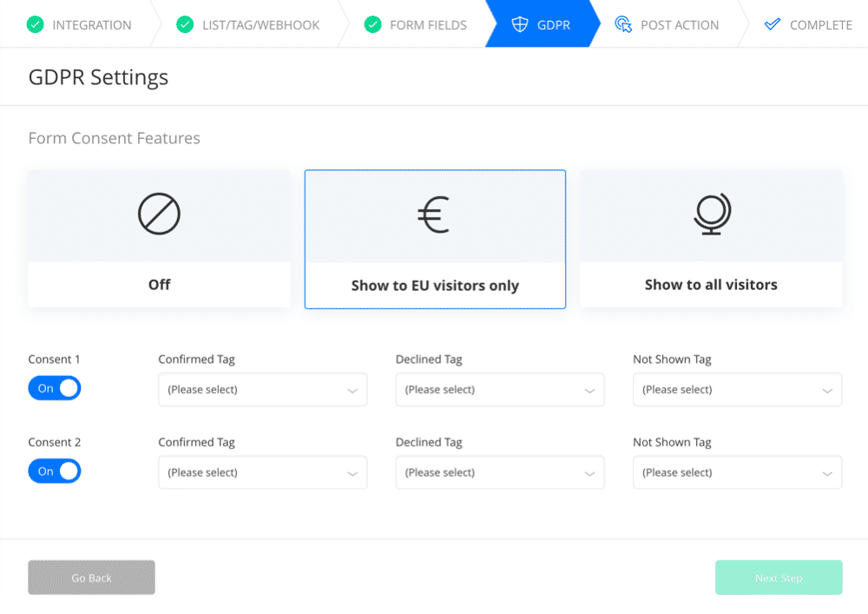Viewport: 868px width, 614px height.
Task: Click the green checkmark next to List/Tag/Webhook
Action: 185,25
